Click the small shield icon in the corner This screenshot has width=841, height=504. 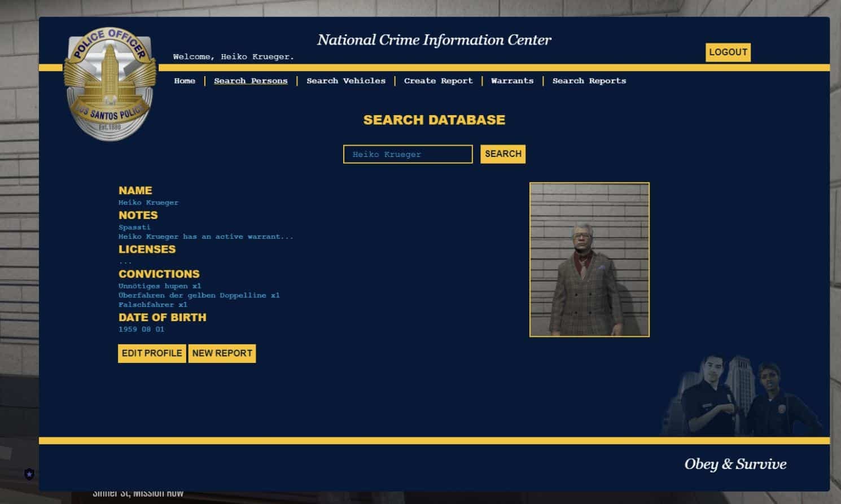click(29, 474)
